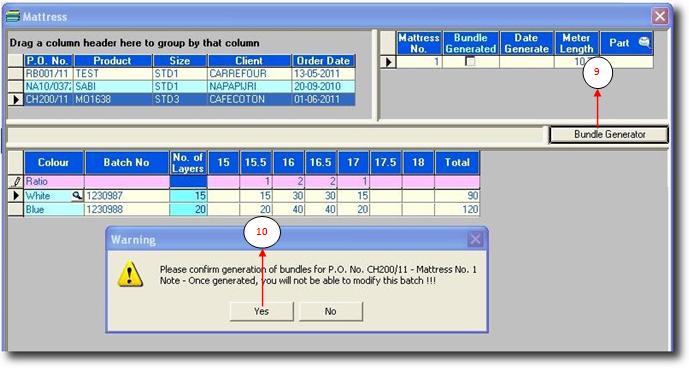This screenshot has width=689, height=368.
Task: Close the Warning dialog
Action: pyautogui.click(x=475, y=240)
